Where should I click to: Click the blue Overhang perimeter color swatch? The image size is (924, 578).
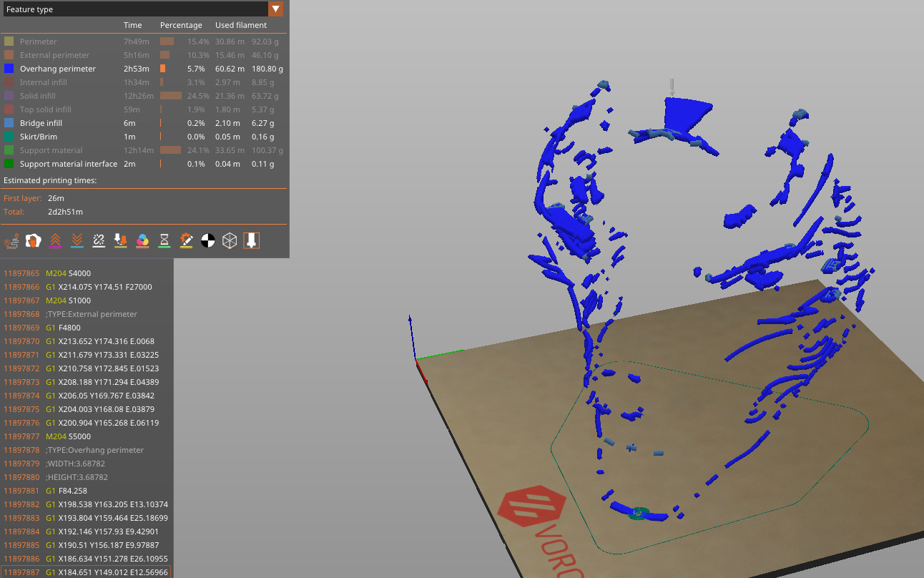tap(9, 69)
